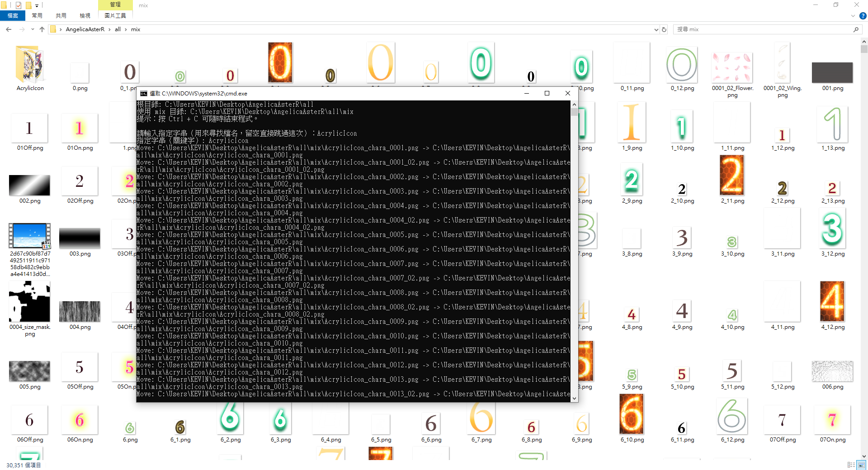Navigate to AngelicaAsterR in breadcrumb
The width and height of the screenshot is (868, 470).
(x=85, y=29)
